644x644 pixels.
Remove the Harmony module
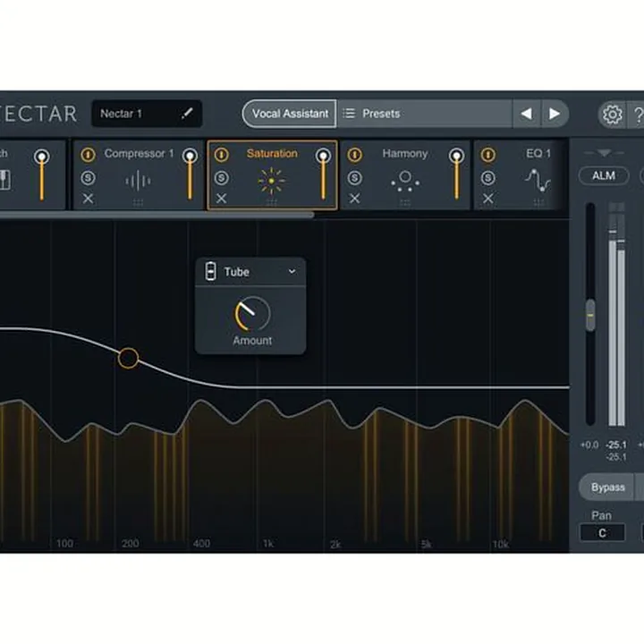(355, 199)
